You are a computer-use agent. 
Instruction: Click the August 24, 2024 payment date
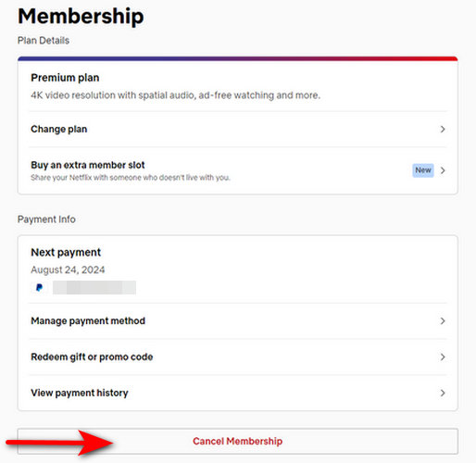point(68,269)
